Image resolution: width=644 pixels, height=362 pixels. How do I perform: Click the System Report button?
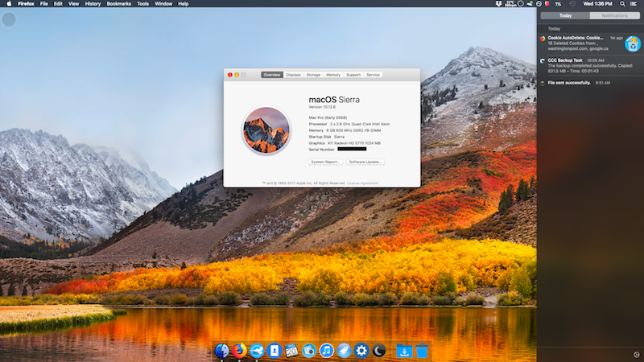click(326, 162)
